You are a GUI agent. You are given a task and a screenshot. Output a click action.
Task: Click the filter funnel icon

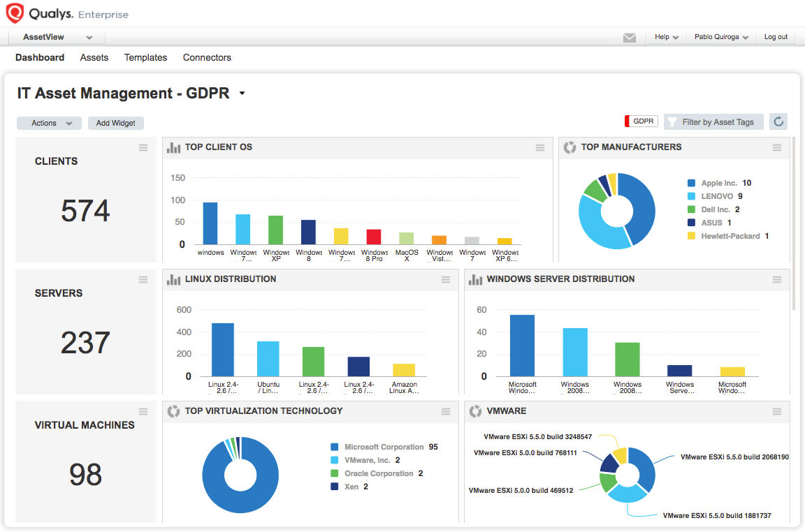672,122
